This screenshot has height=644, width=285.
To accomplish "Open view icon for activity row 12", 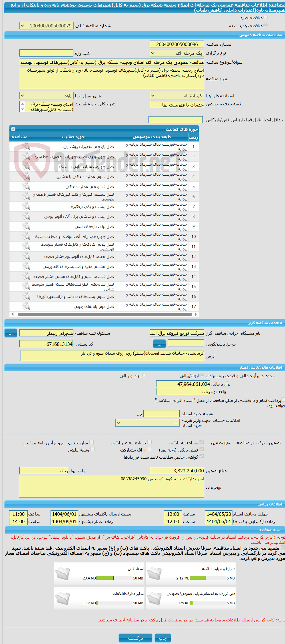I will 26,256.
